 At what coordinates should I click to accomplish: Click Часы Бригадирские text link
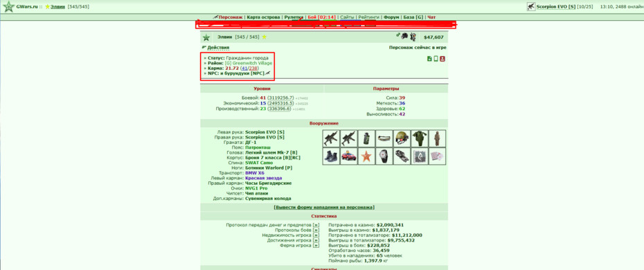point(268,183)
